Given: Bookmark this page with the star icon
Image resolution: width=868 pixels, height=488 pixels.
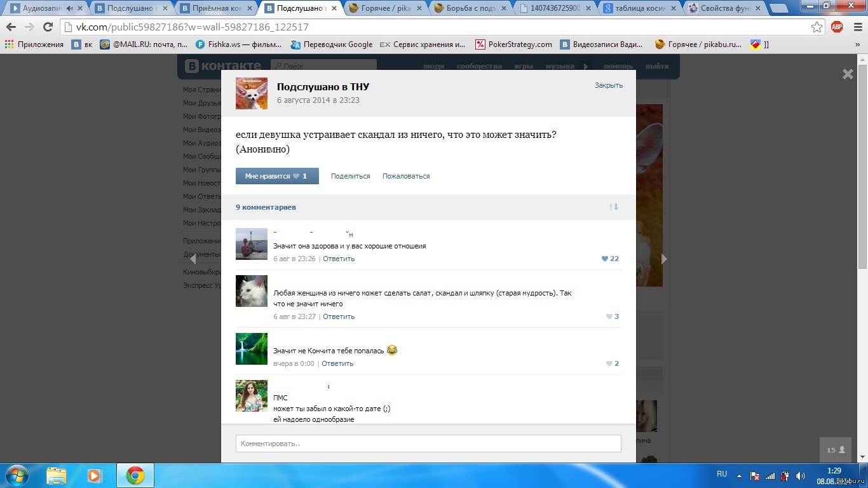Looking at the screenshot, I should pyautogui.click(x=817, y=27).
